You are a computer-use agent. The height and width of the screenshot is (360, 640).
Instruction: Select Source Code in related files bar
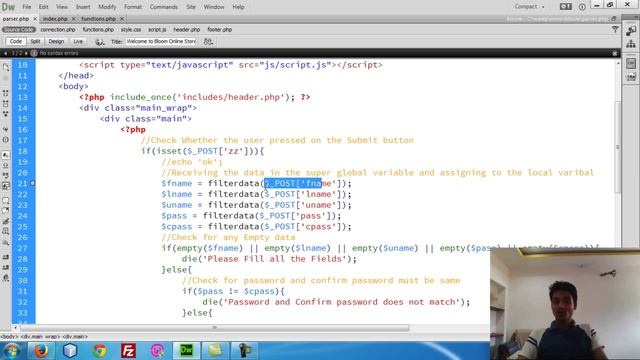click(x=19, y=29)
